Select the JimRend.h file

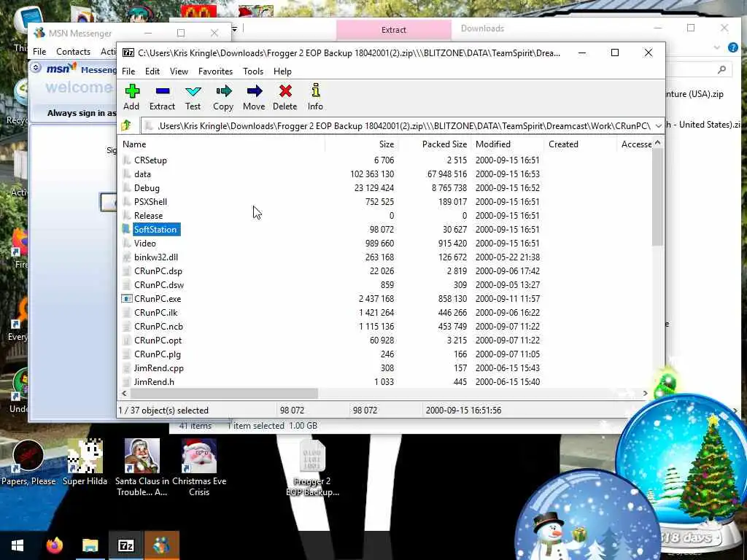coord(154,382)
